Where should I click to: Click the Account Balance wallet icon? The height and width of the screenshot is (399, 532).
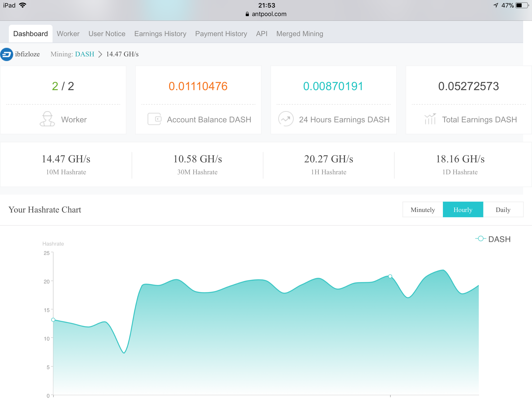coord(154,119)
